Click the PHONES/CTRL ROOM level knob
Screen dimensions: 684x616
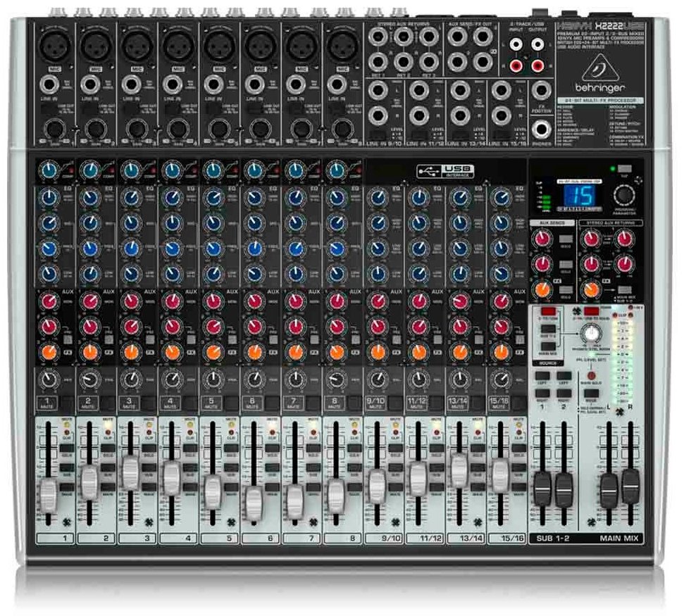coord(590,334)
